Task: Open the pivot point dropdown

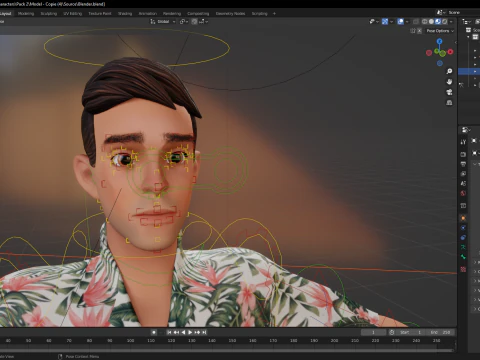Action: point(185,22)
